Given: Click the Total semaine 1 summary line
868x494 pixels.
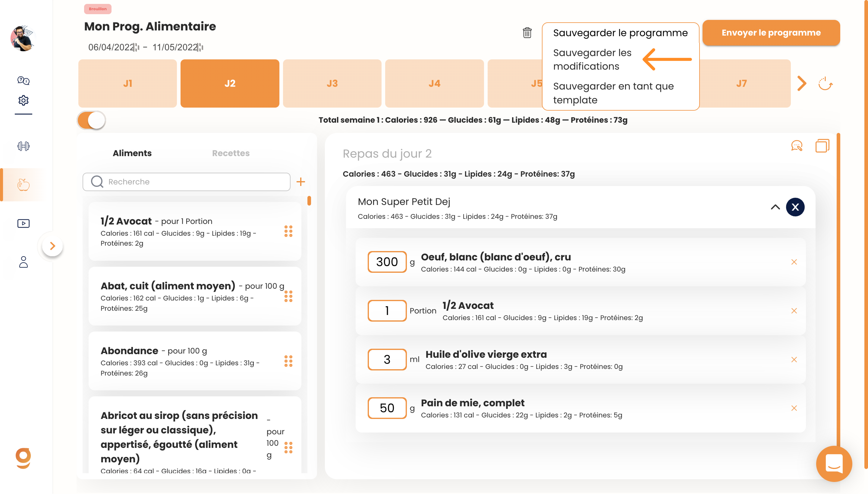Looking at the screenshot, I should (473, 120).
